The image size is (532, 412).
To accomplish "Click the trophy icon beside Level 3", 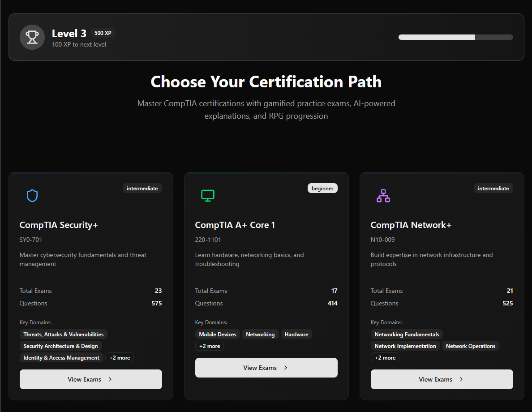I will pos(32,37).
